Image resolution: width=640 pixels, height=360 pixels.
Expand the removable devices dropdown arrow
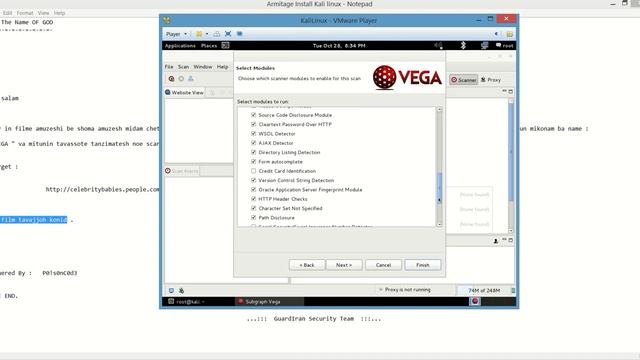pyautogui.click(x=207, y=34)
